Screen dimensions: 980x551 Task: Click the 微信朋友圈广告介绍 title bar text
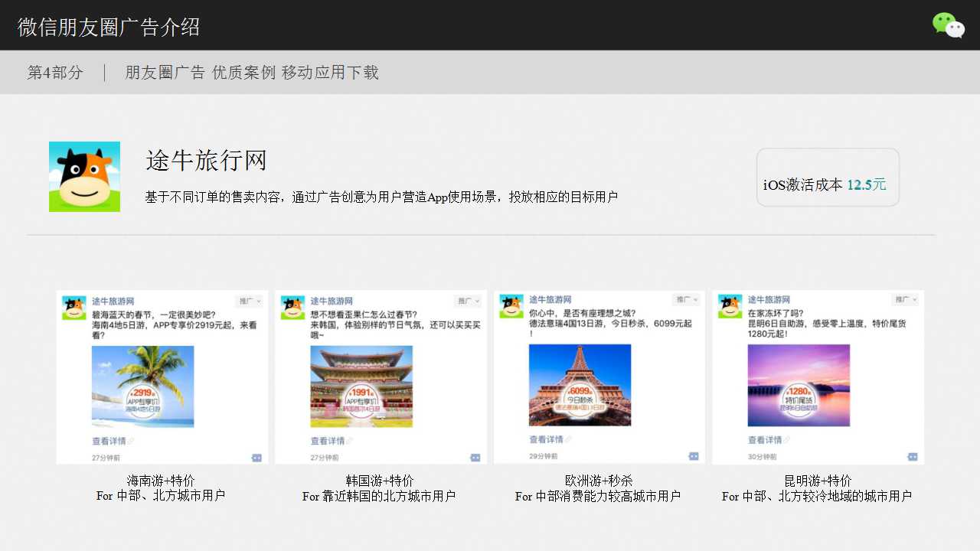coord(109,27)
